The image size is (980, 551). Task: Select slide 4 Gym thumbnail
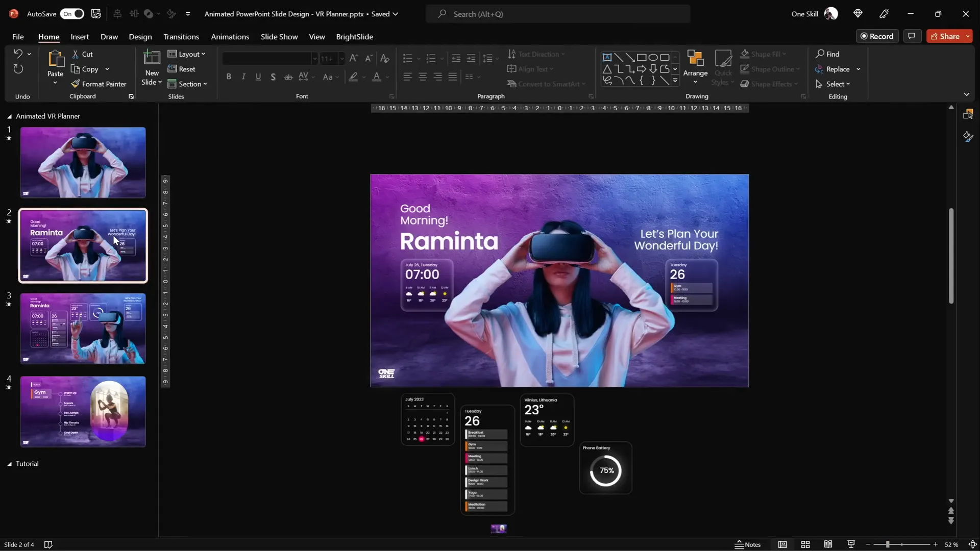tap(83, 412)
